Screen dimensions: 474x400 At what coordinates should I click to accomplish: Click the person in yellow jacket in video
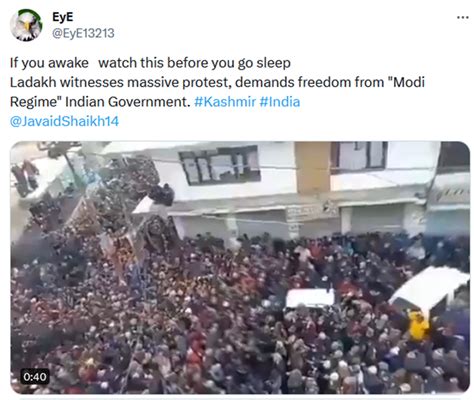point(418,326)
